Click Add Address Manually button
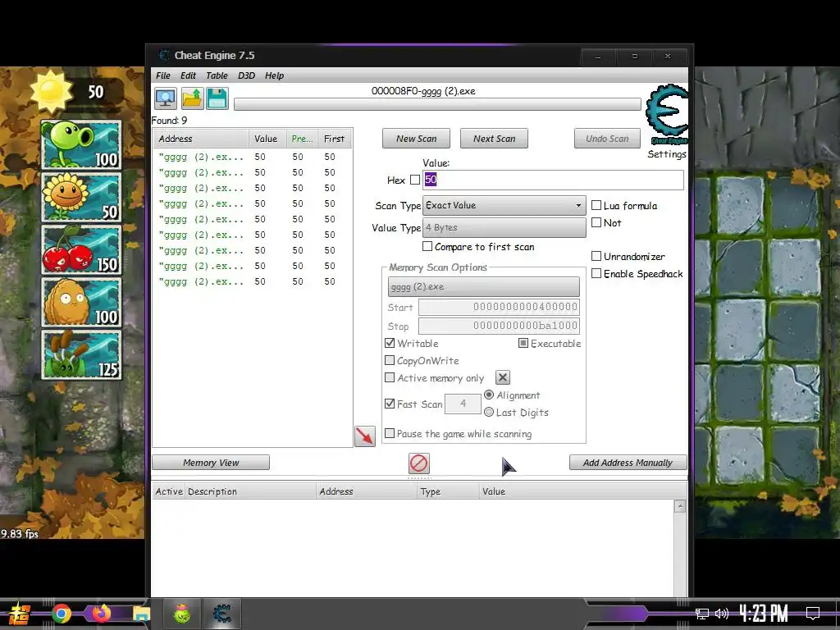 point(628,463)
